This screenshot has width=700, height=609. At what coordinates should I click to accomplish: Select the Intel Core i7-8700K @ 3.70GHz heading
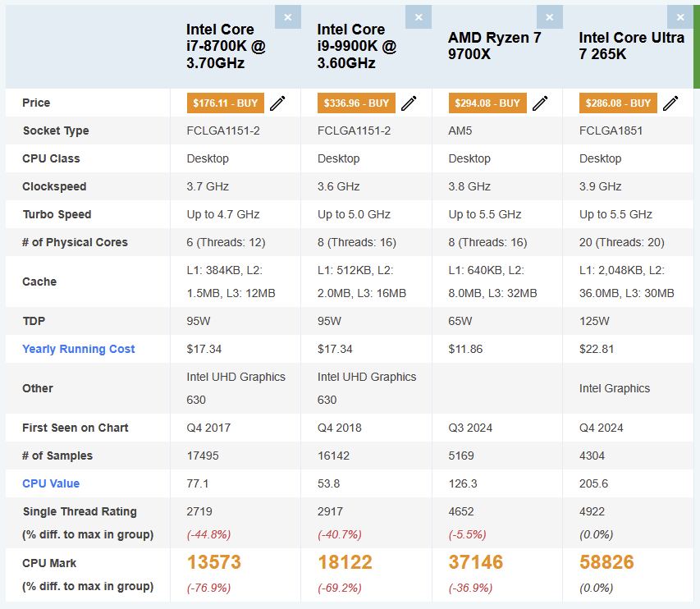(226, 47)
